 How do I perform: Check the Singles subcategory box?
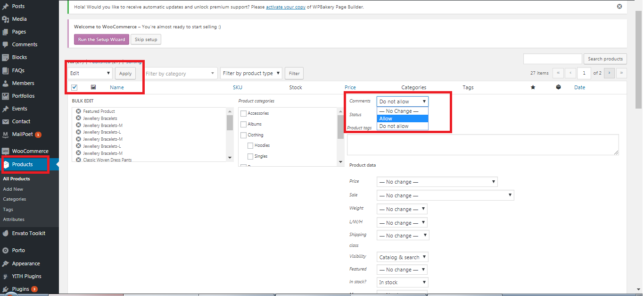(x=250, y=156)
